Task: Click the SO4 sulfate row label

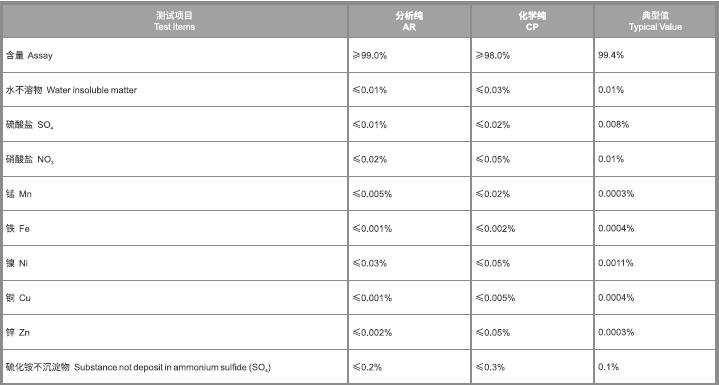Action: tap(29, 125)
